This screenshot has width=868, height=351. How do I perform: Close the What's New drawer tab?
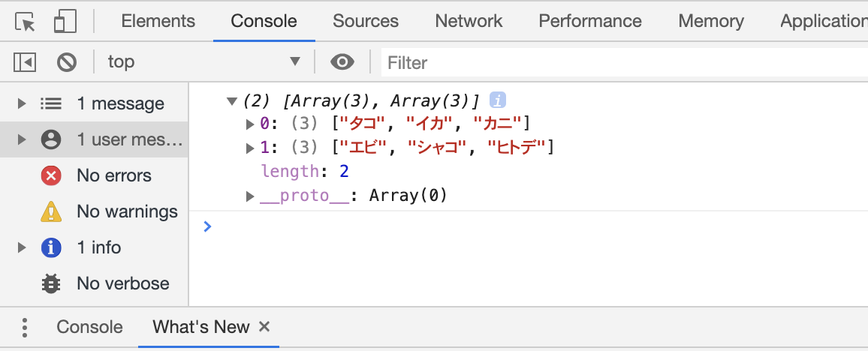click(x=264, y=327)
